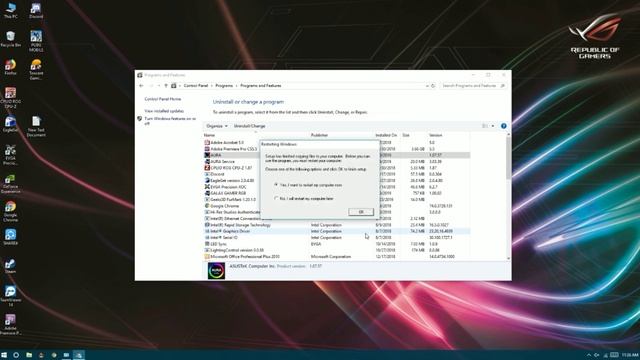Click Turn Windows features on or off
Image resolution: width=640 pixels, height=360 pixels.
170,121
